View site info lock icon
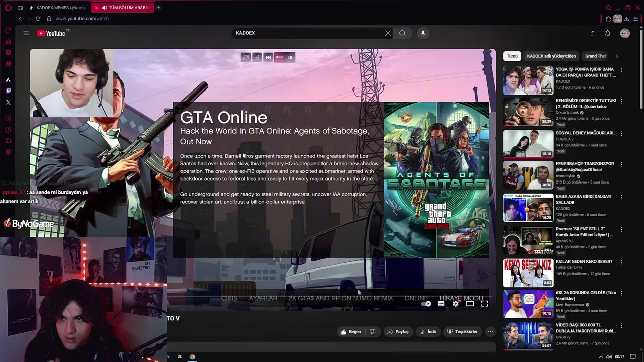Image resolution: width=644 pixels, height=362 pixels. pos(49,19)
